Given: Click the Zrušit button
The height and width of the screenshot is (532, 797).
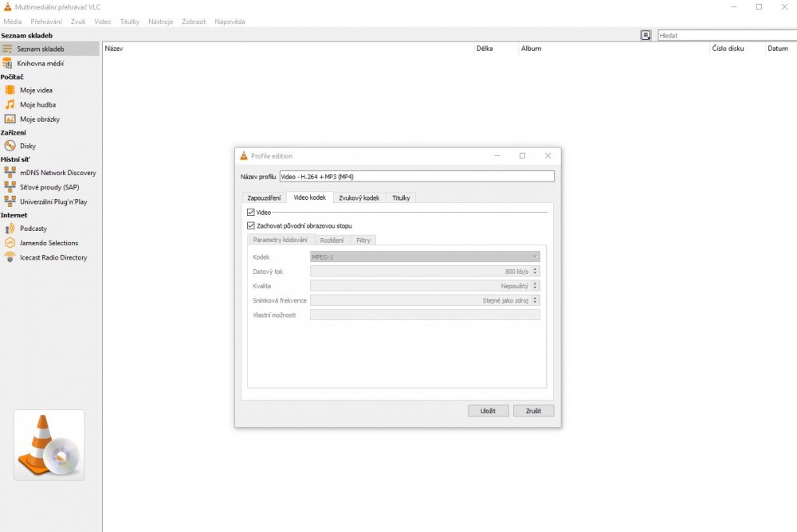Looking at the screenshot, I should 533,411.
